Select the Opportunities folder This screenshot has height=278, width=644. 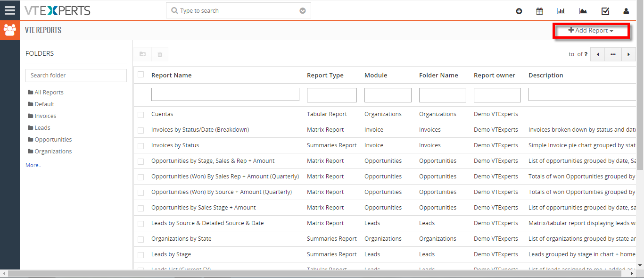(53, 140)
